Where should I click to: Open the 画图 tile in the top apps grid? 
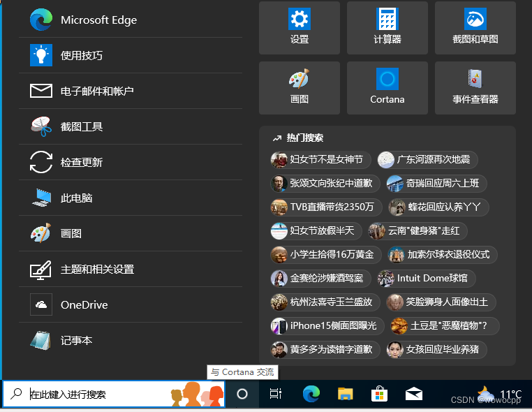pos(300,88)
